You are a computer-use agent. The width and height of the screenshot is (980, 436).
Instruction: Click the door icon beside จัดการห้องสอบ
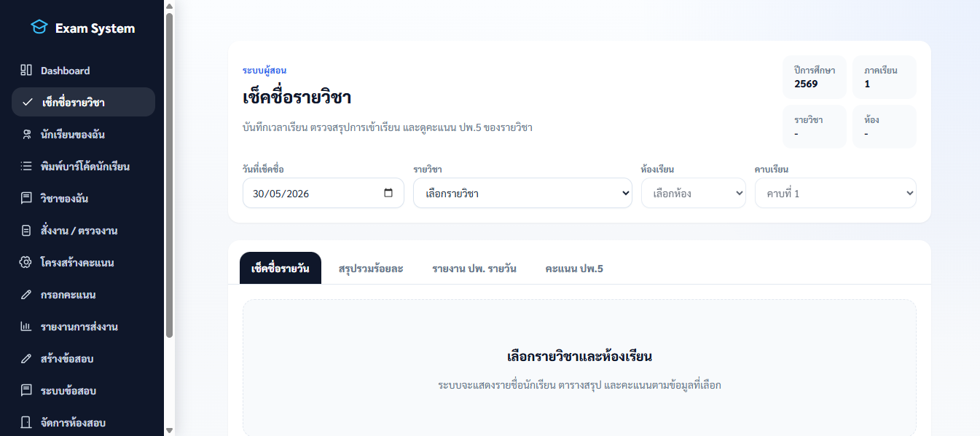pyautogui.click(x=26, y=423)
